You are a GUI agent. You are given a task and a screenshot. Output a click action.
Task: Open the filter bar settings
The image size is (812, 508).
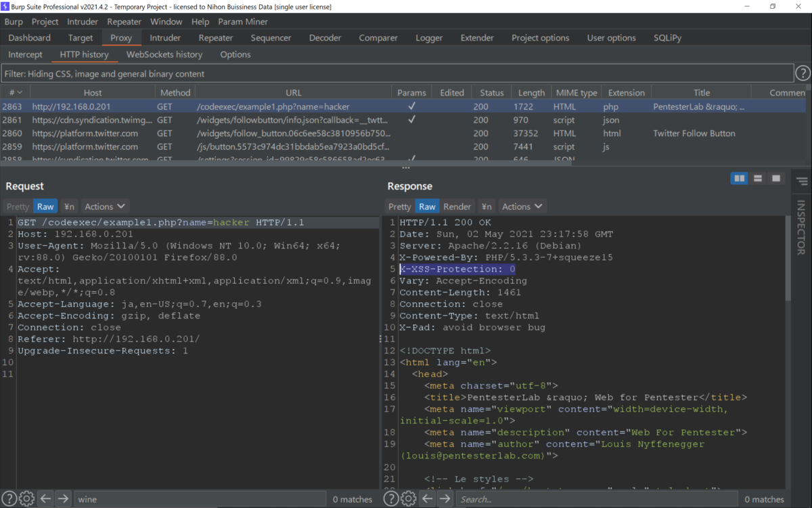397,73
